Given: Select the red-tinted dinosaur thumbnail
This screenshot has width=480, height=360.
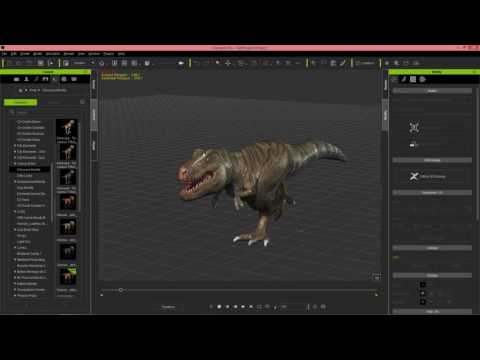Looking at the screenshot, I should pos(67,202).
